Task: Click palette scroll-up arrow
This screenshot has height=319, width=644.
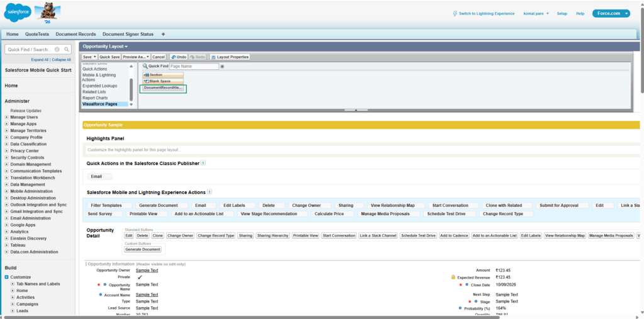Action: coord(131,66)
